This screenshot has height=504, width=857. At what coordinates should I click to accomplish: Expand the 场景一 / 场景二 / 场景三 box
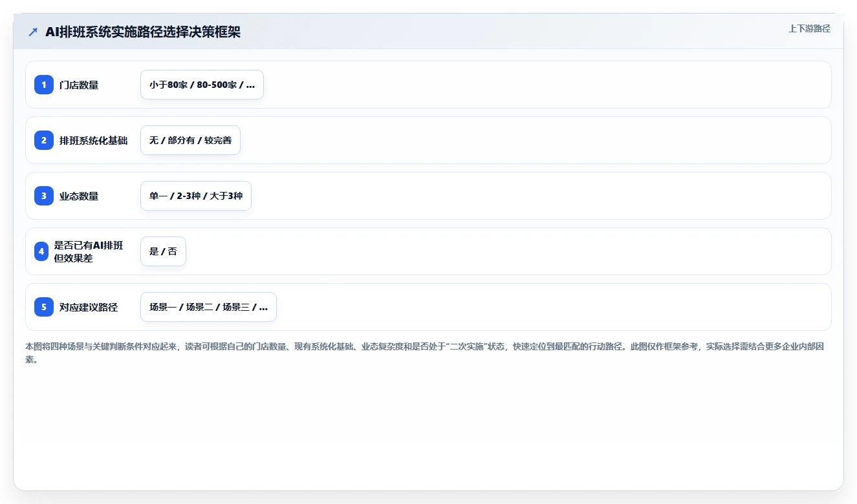point(208,307)
